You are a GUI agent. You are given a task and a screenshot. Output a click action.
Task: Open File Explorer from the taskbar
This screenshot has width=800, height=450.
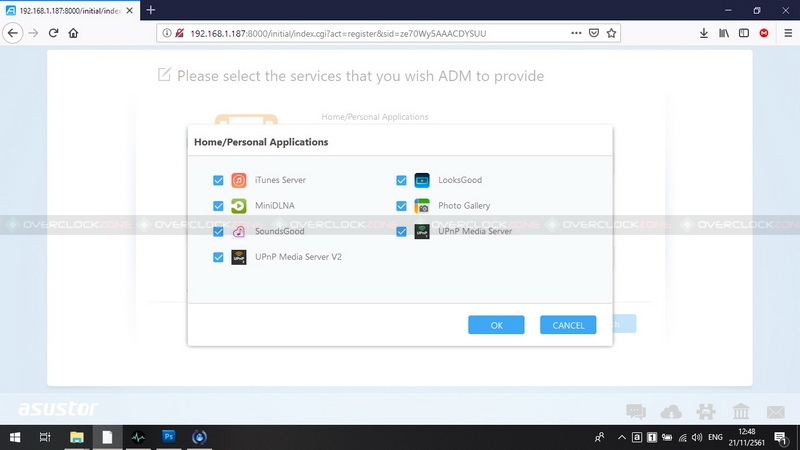point(77,437)
